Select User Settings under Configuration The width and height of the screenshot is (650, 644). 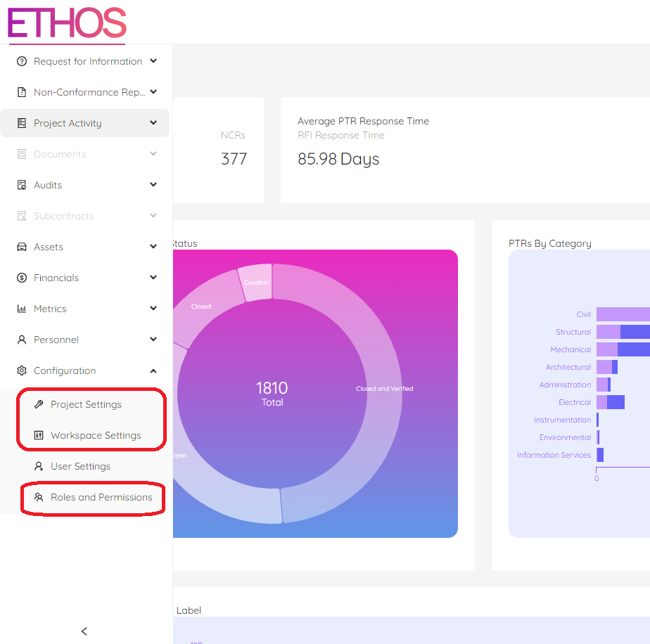point(80,467)
